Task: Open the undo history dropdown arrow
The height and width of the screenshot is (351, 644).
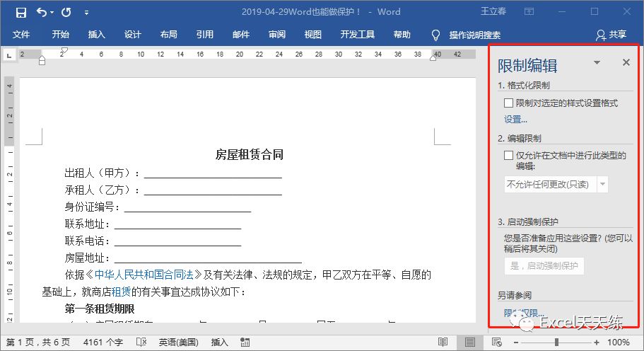Action: [x=52, y=12]
